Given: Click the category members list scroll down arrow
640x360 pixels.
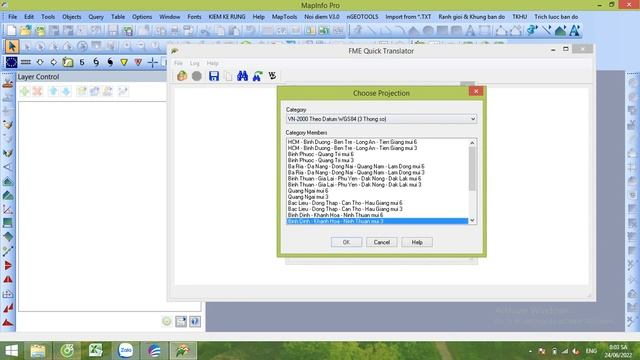Looking at the screenshot, I should [x=472, y=220].
